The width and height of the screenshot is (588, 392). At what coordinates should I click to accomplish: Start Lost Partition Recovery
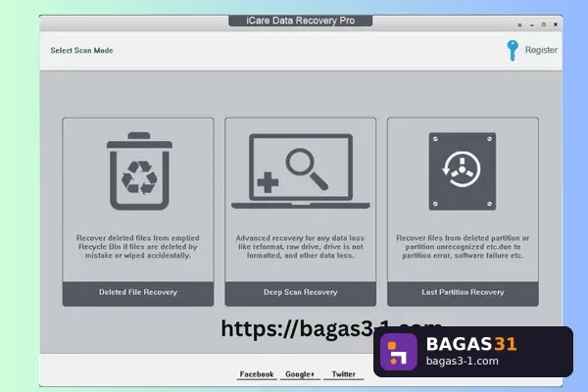click(463, 293)
